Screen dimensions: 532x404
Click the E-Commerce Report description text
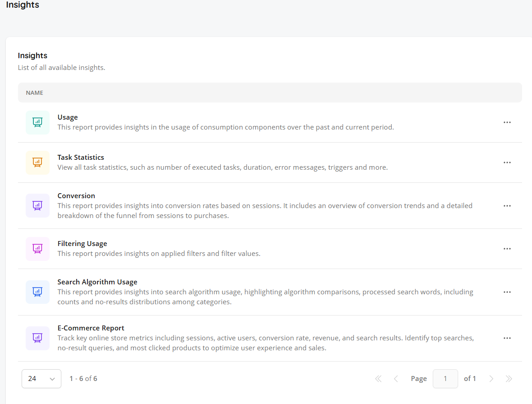[x=266, y=343]
